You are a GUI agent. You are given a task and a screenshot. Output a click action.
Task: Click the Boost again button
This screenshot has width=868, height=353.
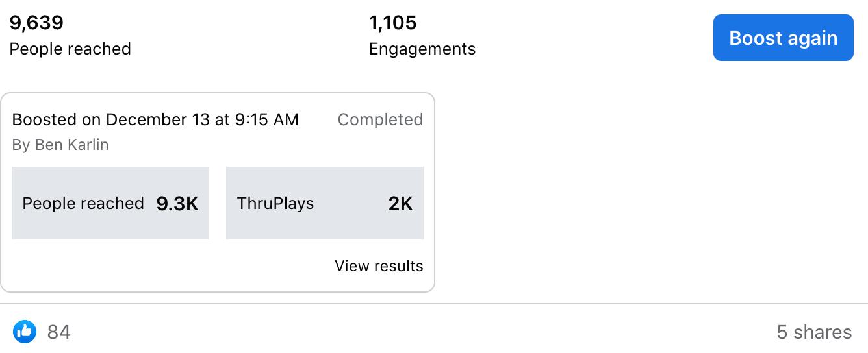783,38
